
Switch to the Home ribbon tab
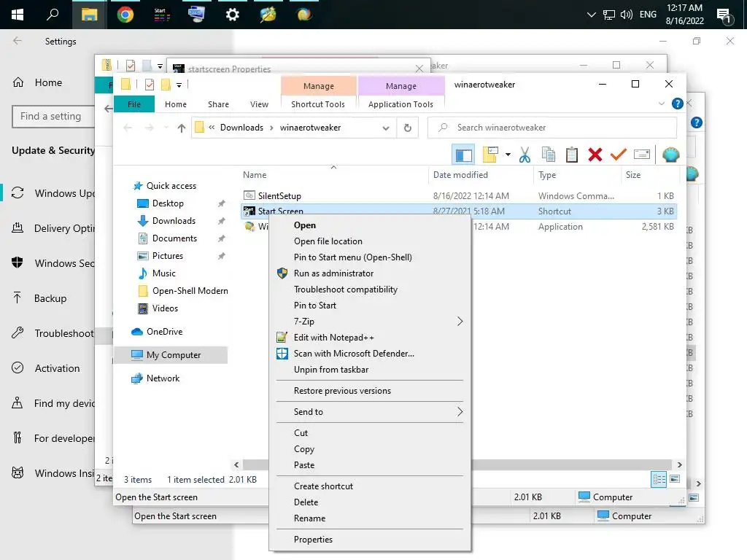click(176, 104)
